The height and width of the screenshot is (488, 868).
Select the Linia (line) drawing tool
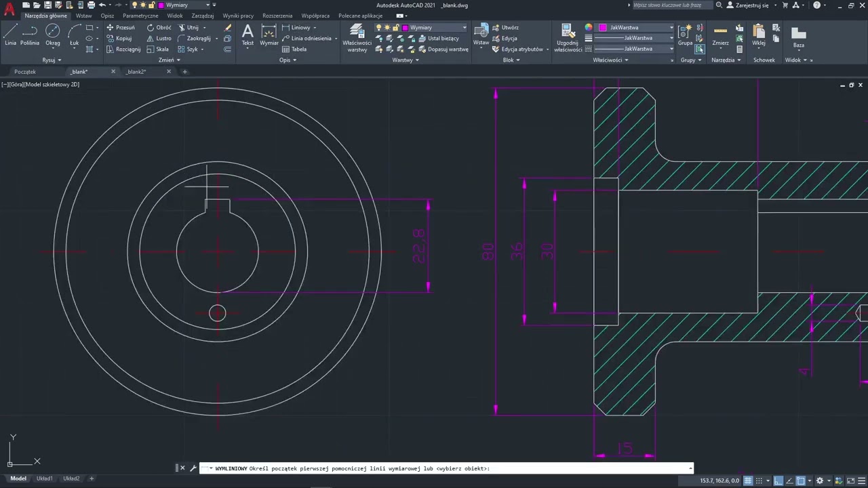(10, 35)
